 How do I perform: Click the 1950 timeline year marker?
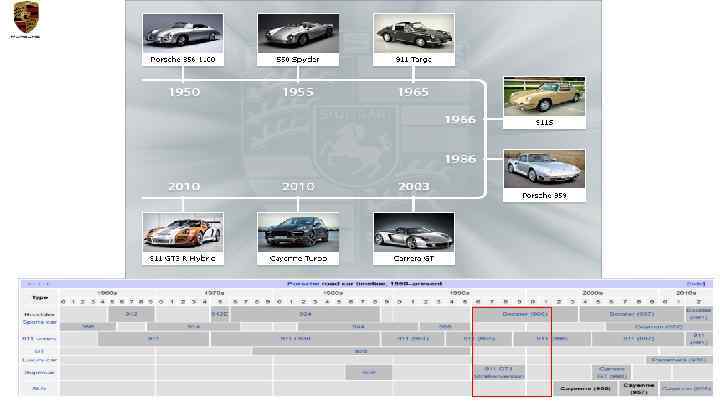click(x=184, y=92)
